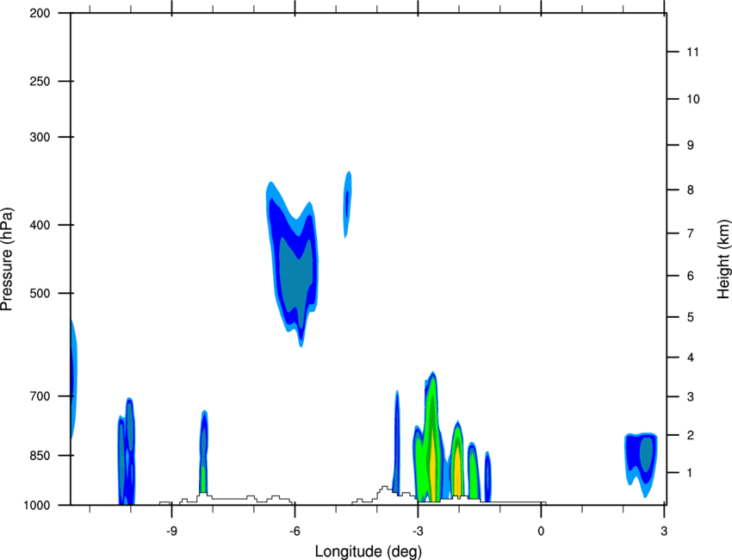Click the 200 pressure tick label
The height and width of the screenshot is (560, 732).
[x=40, y=13]
